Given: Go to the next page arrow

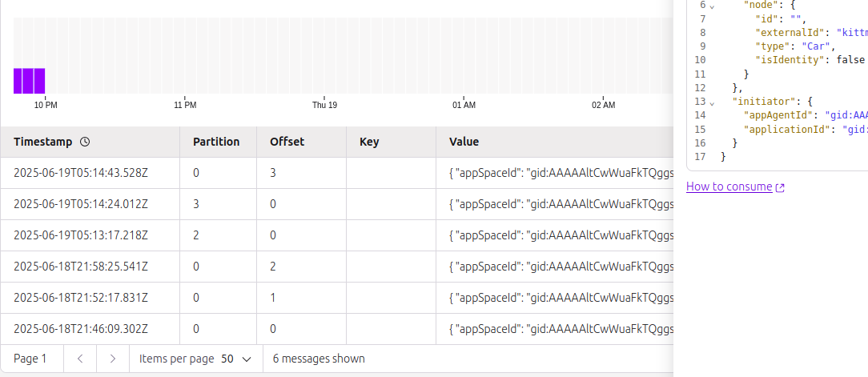Looking at the screenshot, I should click(113, 359).
